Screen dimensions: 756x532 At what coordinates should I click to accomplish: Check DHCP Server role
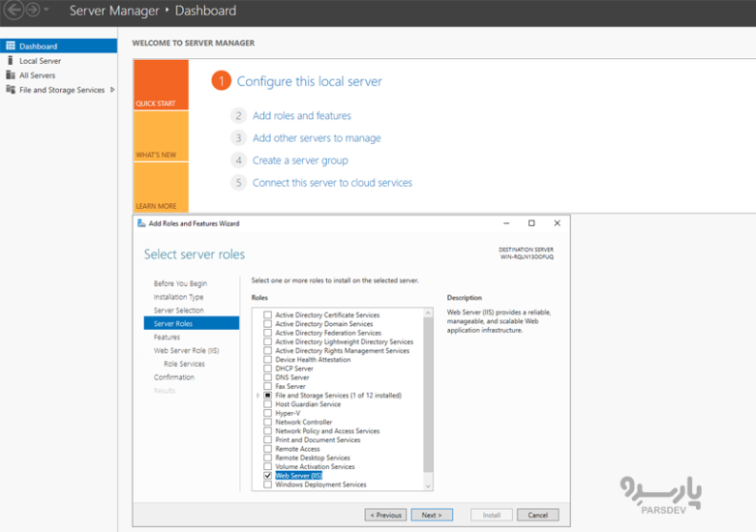click(x=267, y=369)
